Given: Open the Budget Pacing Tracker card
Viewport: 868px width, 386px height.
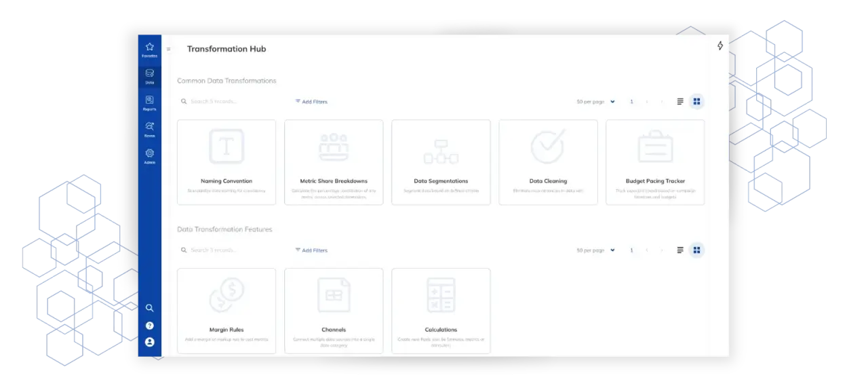Looking at the screenshot, I should coord(655,162).
